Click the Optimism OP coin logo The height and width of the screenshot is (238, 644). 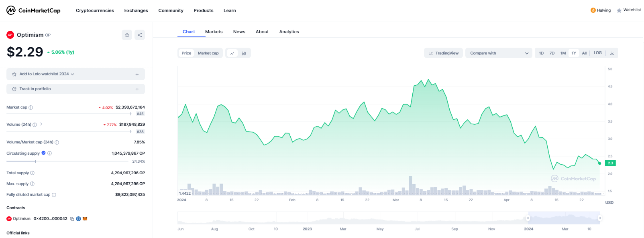[x=10, y=35]
